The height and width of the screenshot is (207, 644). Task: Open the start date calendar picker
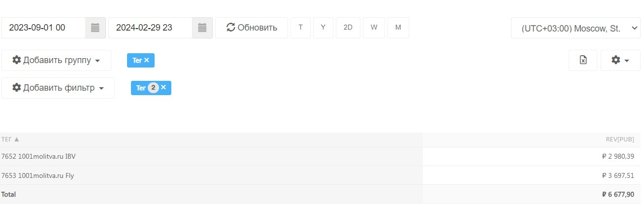click(x=96, y=28)
